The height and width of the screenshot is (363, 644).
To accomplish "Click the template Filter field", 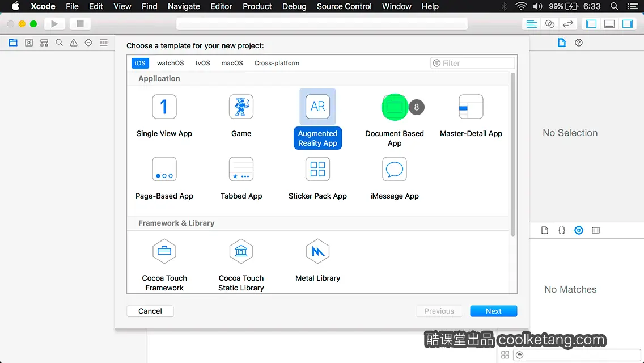I will click(x=472, y=63).
